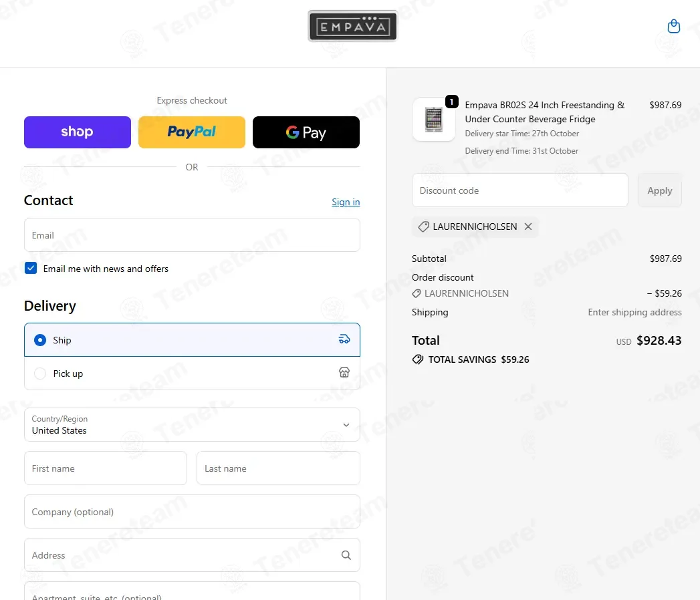This screenshot has height=600, width=700.
Task: Click the Empava logo
Action: tap(352, 26)
